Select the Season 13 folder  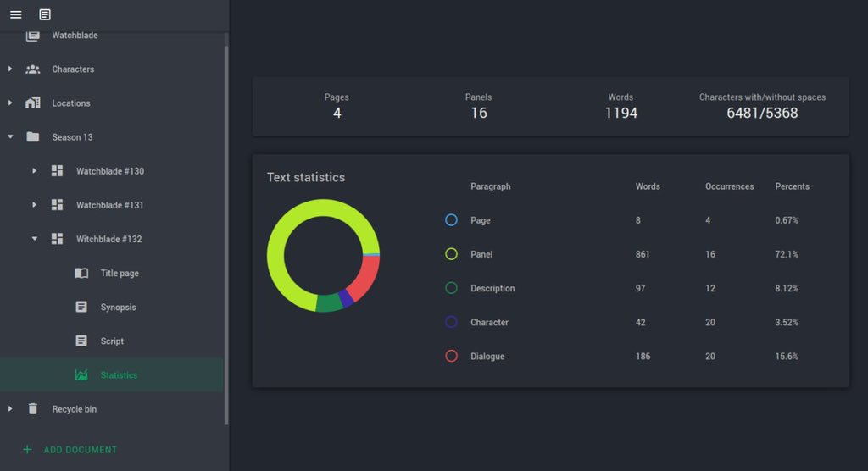pos(112,136)
